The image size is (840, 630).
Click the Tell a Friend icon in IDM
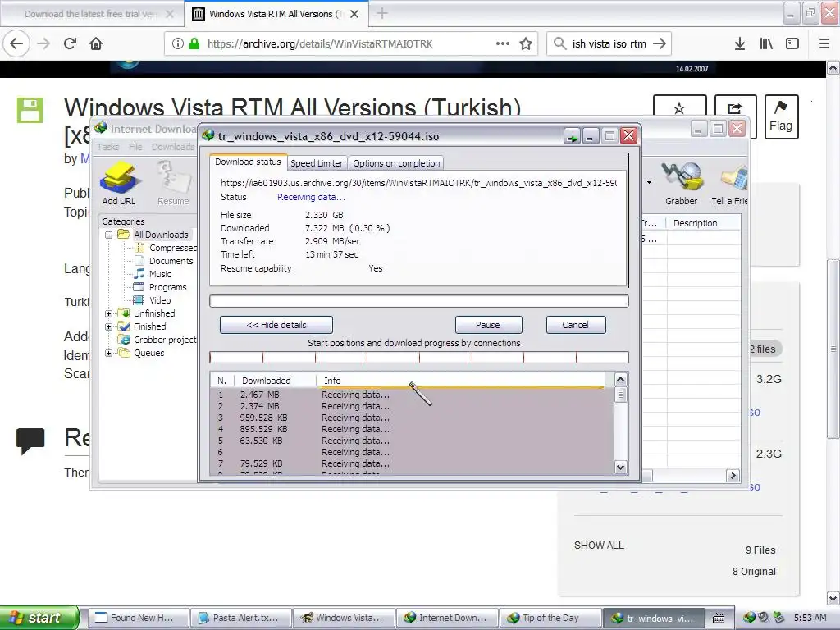click(729, 183)
